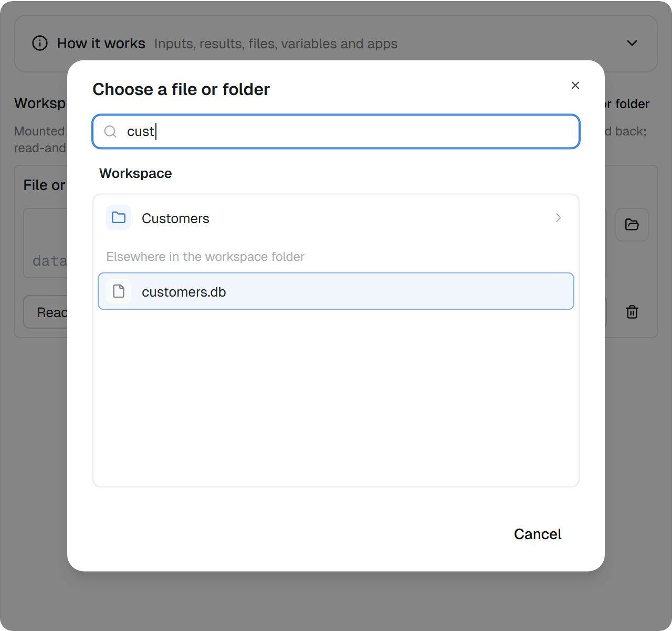Image resolution: width=672 pixels, height=631 pixels.
Task: Click the "Choose a file or folder" title
Action: pyautogui.click(x=181, y=89)
